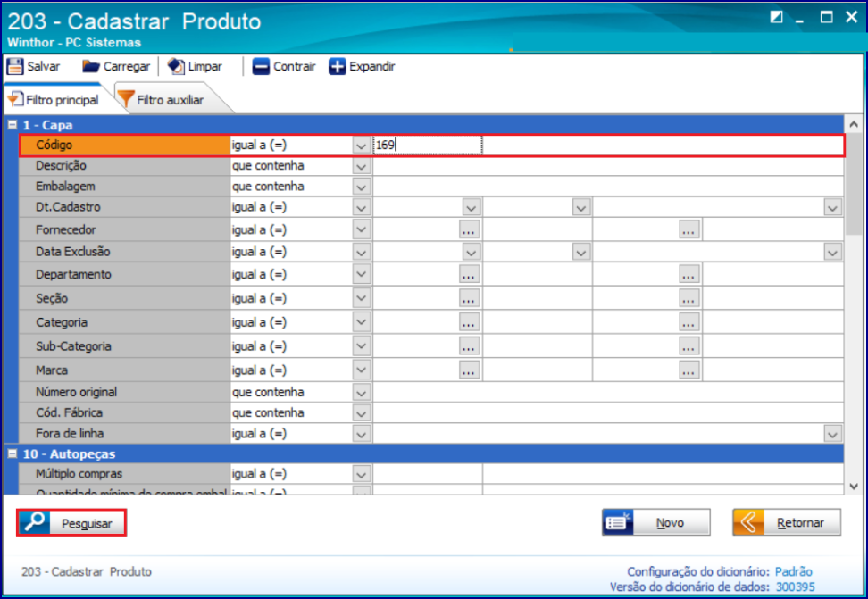Screen dimensions: 868x599
Task: Open first lookup button in Departamento row
Action: [x=469, y=275]
